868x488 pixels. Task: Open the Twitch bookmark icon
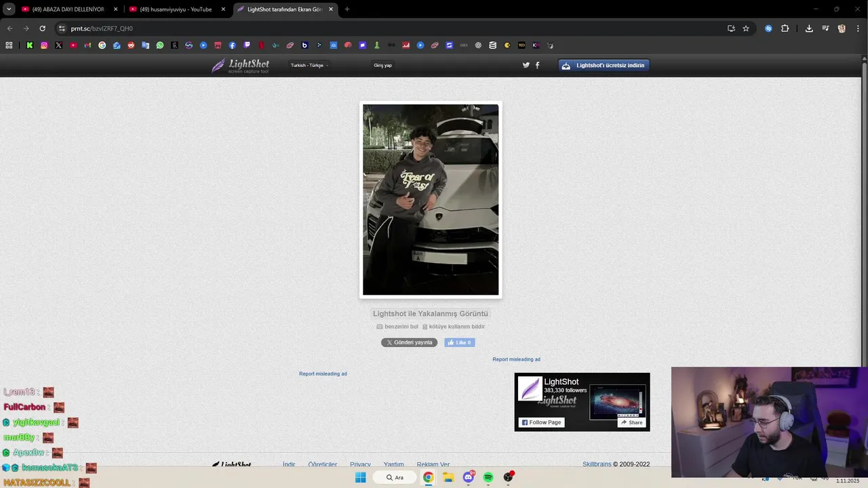[247, 45]
